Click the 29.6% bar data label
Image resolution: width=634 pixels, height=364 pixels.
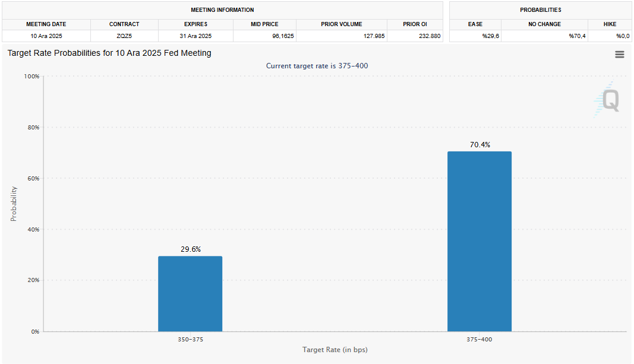(190, 249)
